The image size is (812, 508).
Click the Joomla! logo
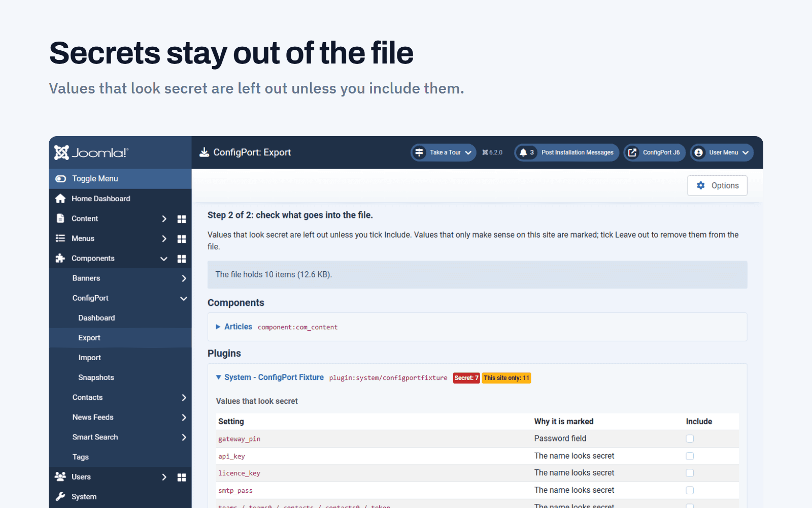(91, 152)
